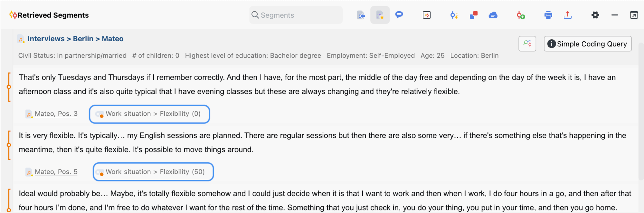
Task: Click the document with left arrow icon
Action: (x=361, y=15)
